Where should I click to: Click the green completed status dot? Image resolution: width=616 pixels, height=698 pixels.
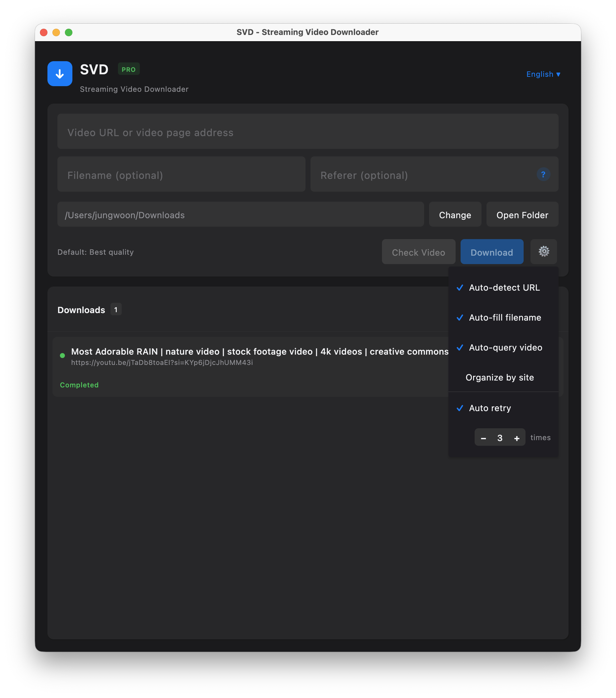point(62,355)
